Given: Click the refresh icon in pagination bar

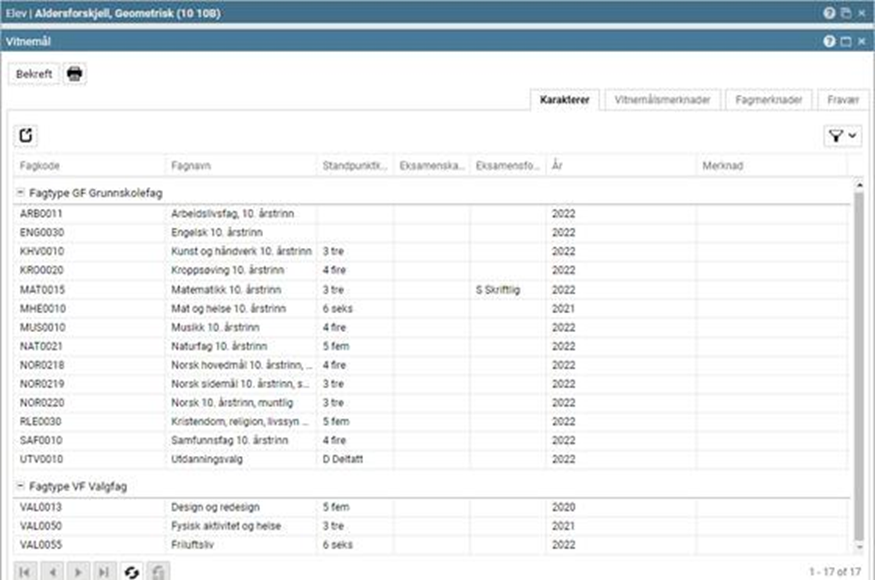Looking at the screenshot, I should [x=130, y=572].
